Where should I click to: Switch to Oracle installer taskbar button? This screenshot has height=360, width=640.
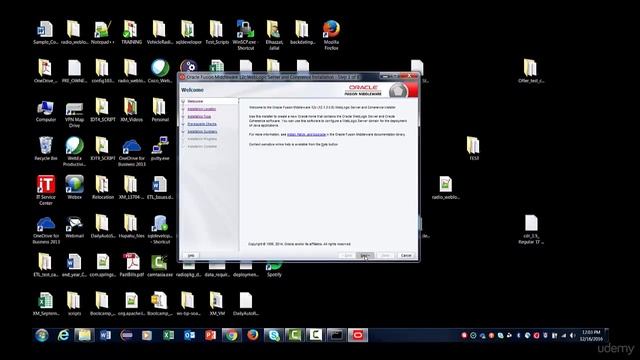(x=358, y=335)
